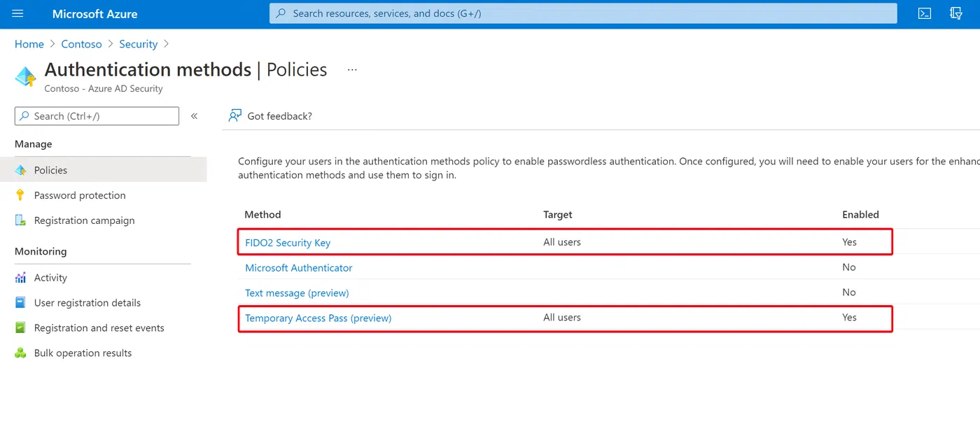
Task: Select Policies in the Manage menu
Action: click(104, 170)
